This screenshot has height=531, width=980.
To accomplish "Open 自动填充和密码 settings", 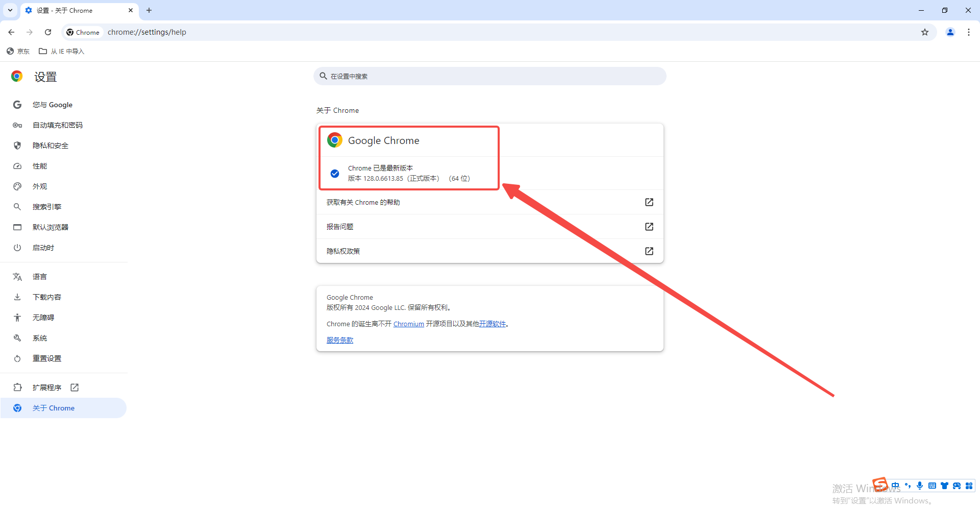I will pyautogui.click(x=63, y=125).
